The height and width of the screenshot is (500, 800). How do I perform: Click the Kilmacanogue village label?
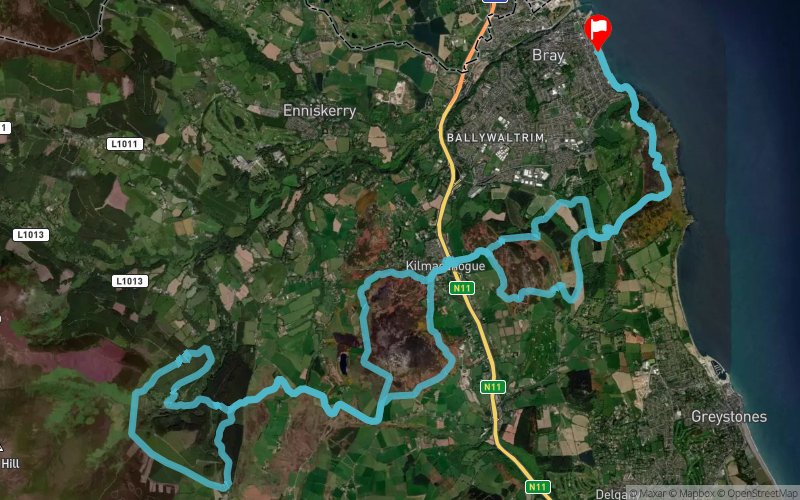[x=445, y=266]
